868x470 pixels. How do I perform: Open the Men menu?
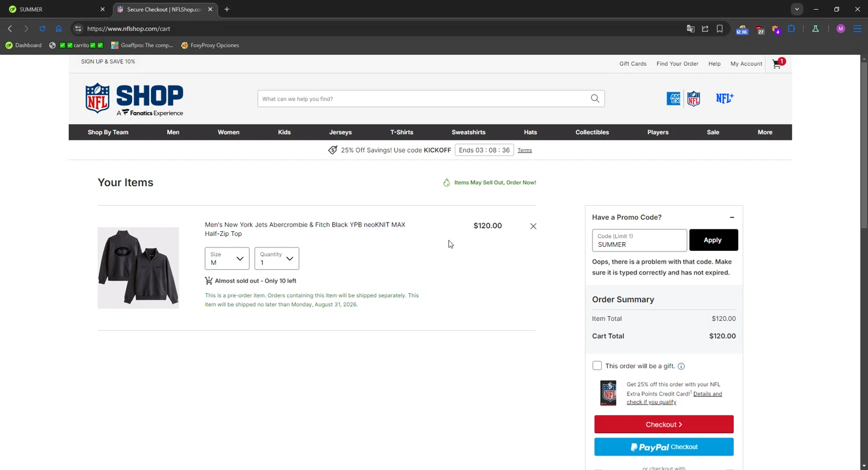[x=173, y=132]
